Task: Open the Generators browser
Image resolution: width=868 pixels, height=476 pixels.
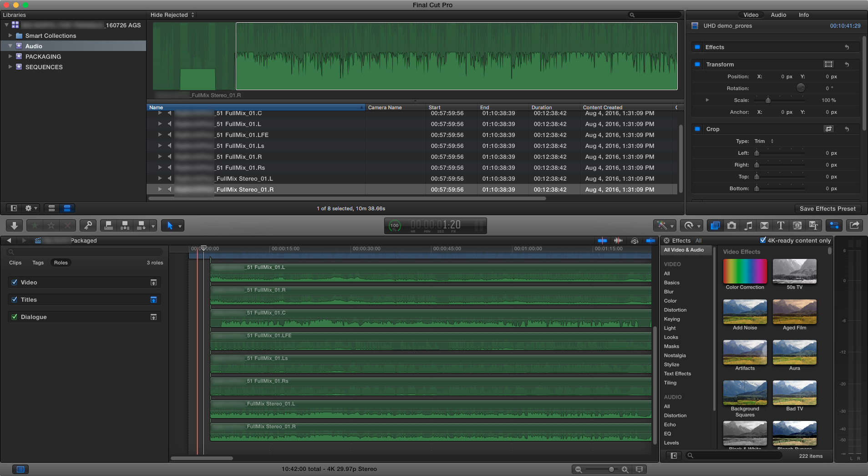Action: point(797,225)
